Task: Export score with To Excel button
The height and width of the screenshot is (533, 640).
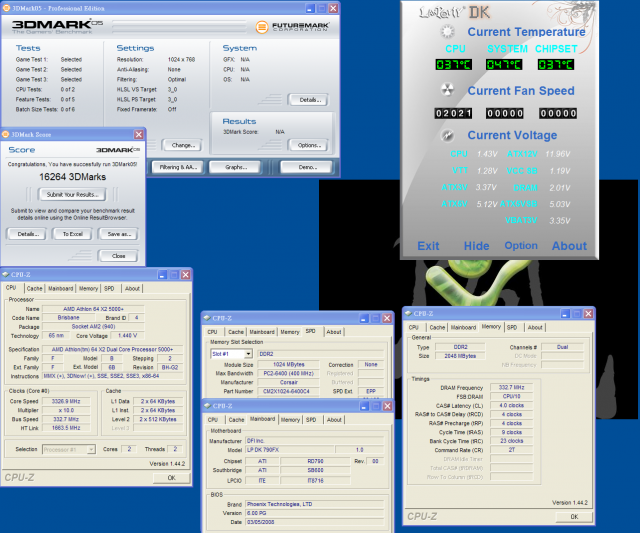Action: pos(73,234)
